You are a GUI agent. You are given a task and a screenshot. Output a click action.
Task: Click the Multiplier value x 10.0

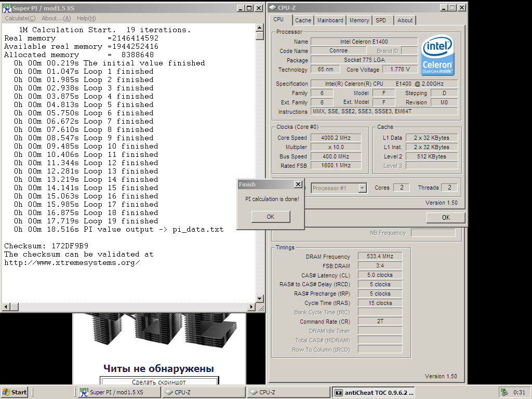point(336,147)
